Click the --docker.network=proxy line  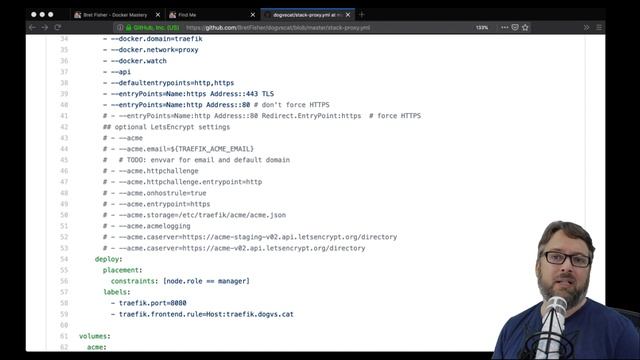pos(151,50)
